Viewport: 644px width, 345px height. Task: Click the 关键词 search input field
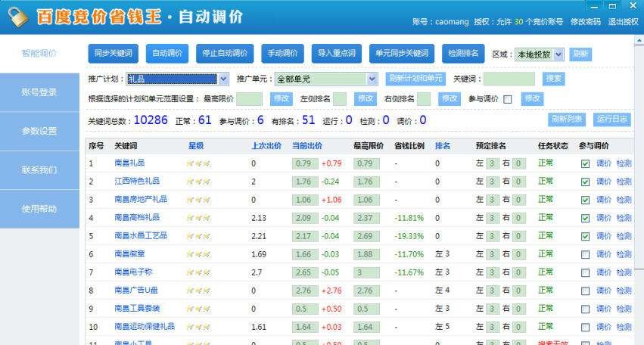click(509, 79)
